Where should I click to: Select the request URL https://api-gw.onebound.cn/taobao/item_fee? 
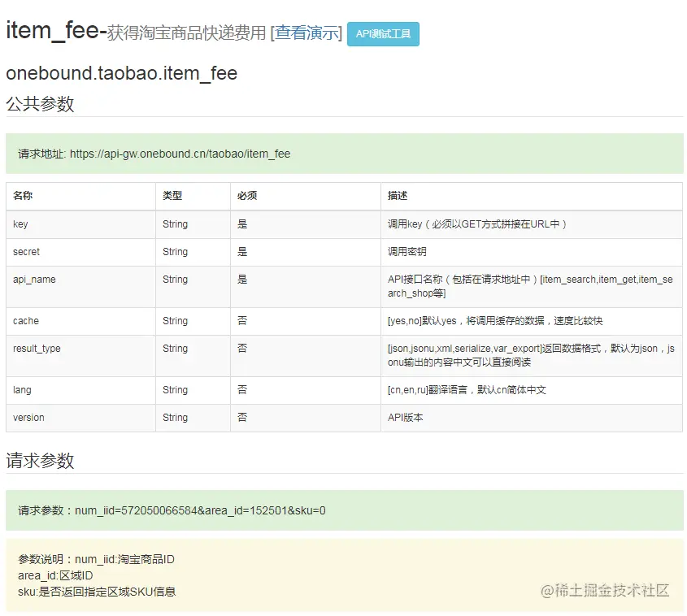click(x=180, y=154)
